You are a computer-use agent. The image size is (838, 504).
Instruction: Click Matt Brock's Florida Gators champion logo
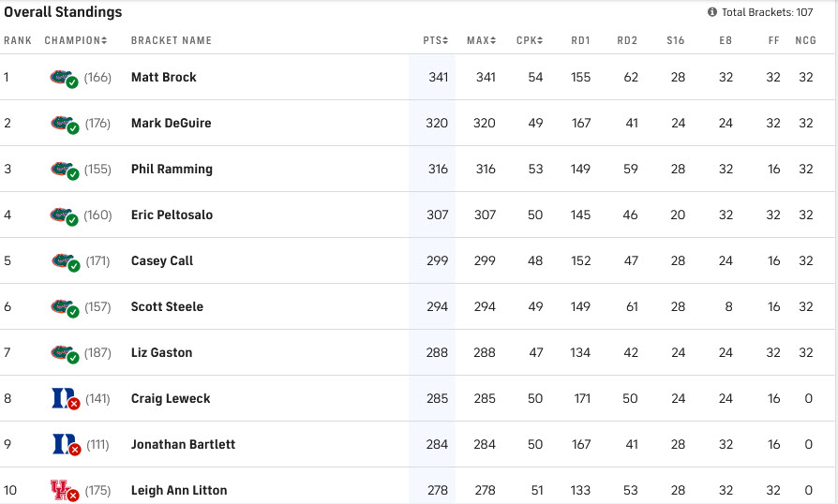tap(62, 77)
